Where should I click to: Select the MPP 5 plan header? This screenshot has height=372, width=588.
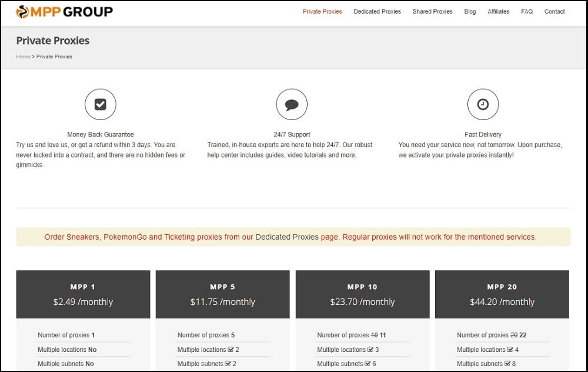click(222, 294)
